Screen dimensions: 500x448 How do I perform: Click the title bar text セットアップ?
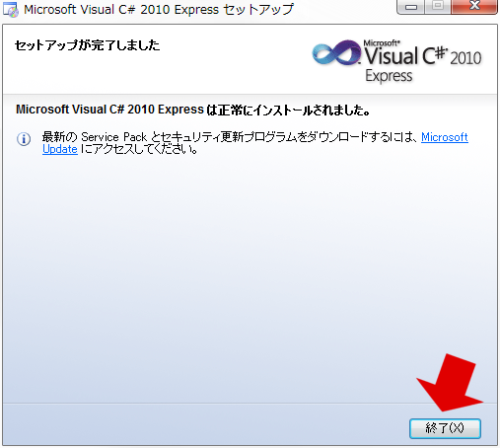(x=258, y=10)
